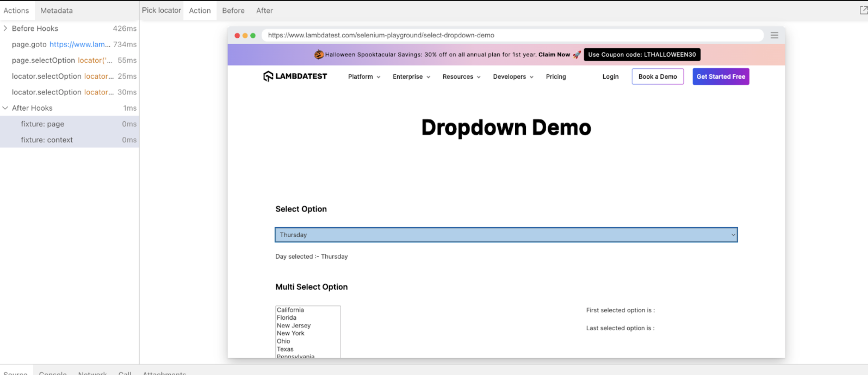Image resolution: width=868 pixels, height=375 pixels.
Task: Expand the Before Hooks section
Action: [5, 28]
